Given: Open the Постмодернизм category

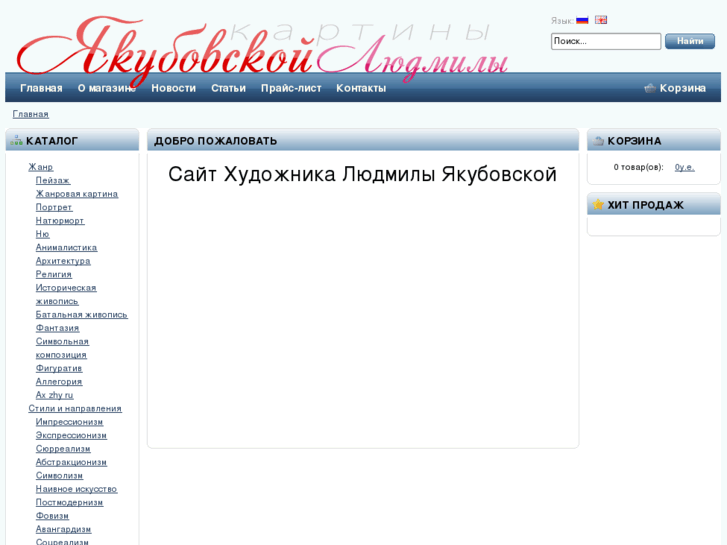Looking at the screenshot, I should point(70,503).
